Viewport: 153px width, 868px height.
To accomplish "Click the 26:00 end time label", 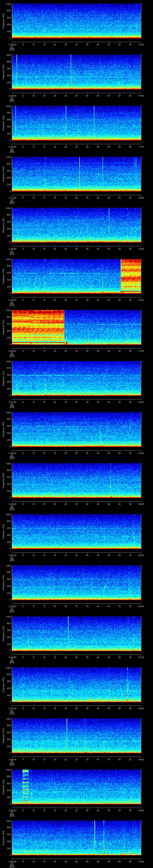I will click(x=141, y=606).
